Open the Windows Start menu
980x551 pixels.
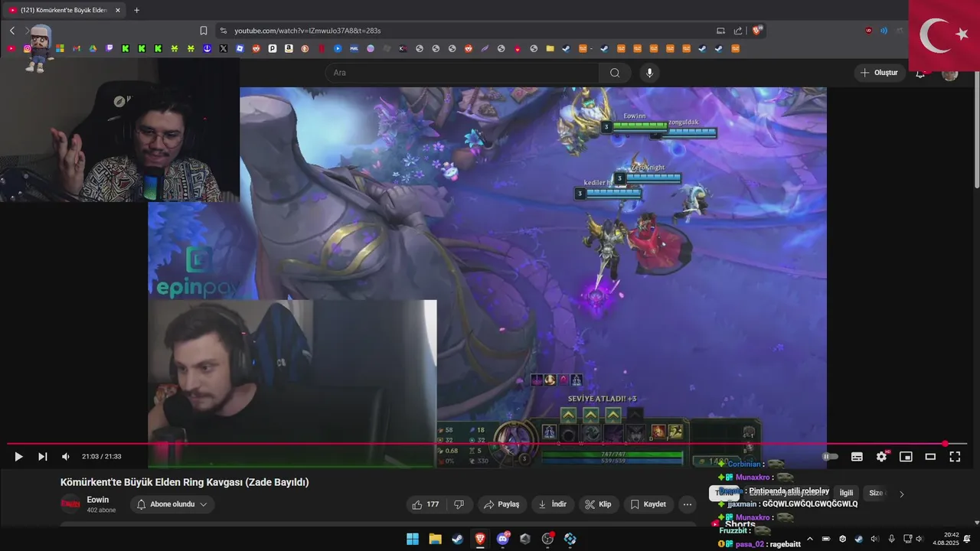coord(412,539)
